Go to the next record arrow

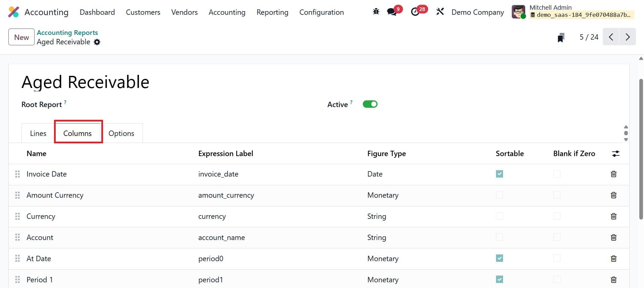click(628, 37)
